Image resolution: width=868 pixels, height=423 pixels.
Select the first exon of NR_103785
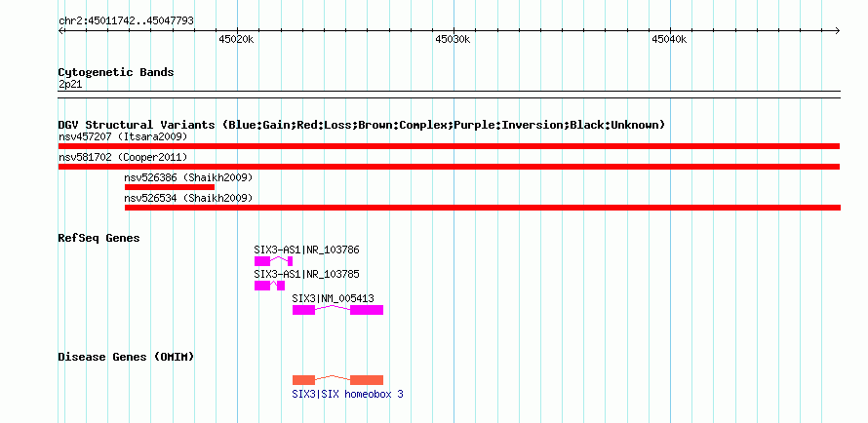pyautogui.click(x=262, y=286)
